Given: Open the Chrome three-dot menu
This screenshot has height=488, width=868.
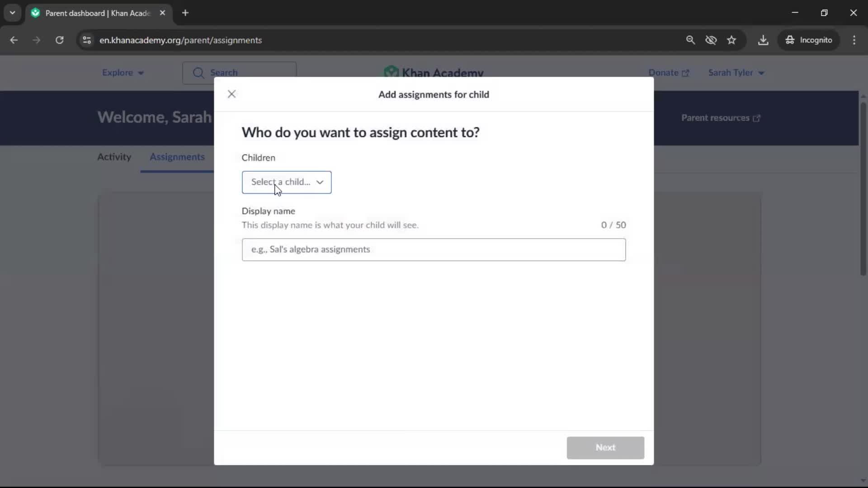Looking at the screenshot, I should point(854,40).
